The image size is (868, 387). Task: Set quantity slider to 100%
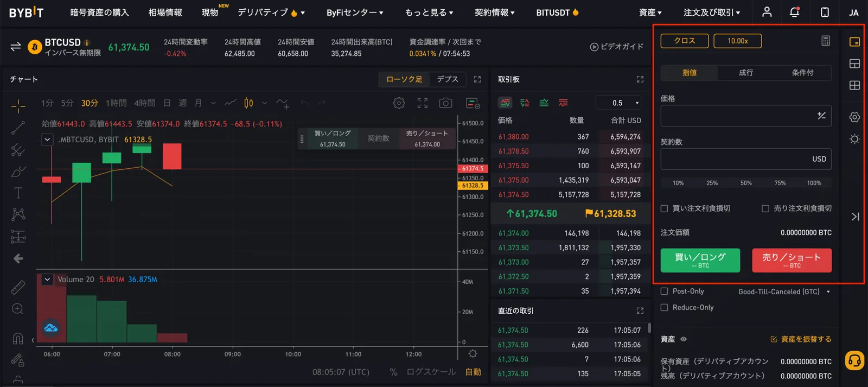tap(814, 183)
